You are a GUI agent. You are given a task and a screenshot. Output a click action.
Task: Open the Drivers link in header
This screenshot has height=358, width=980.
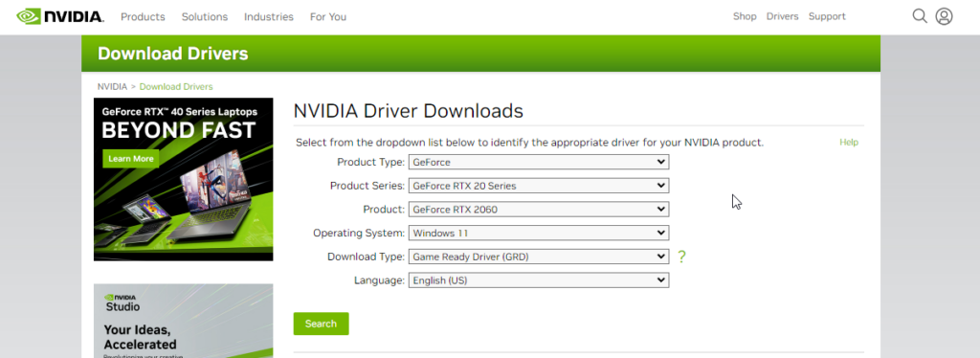tap(783, 17)
